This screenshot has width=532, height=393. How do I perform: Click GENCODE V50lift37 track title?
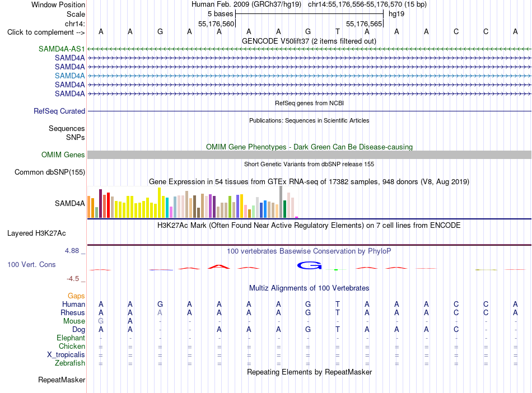309,41
